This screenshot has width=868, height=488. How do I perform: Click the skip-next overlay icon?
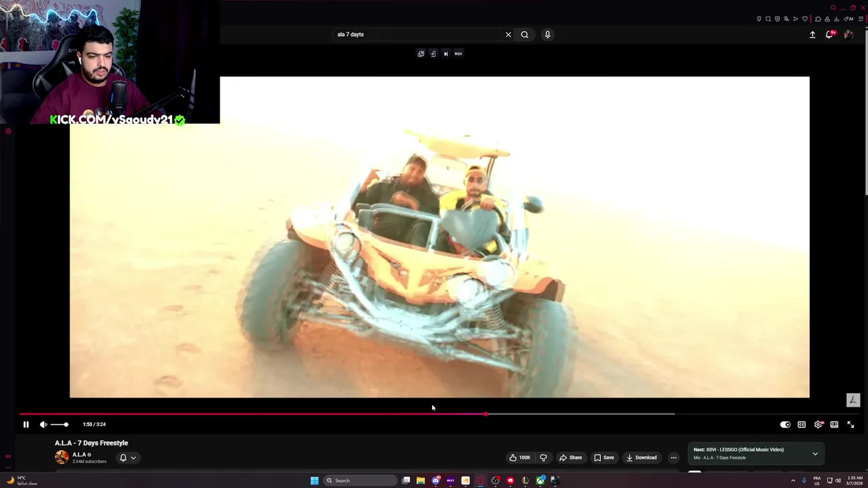[x=446, y=54]
